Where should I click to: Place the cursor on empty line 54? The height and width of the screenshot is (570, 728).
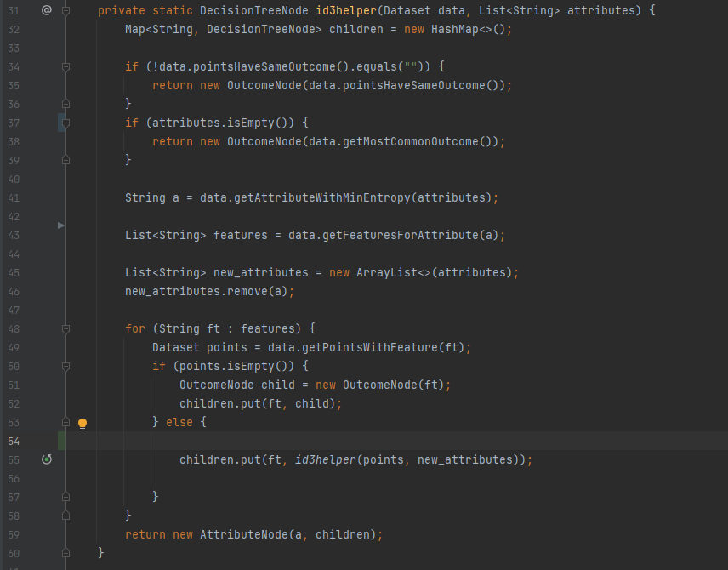[340, 441]
